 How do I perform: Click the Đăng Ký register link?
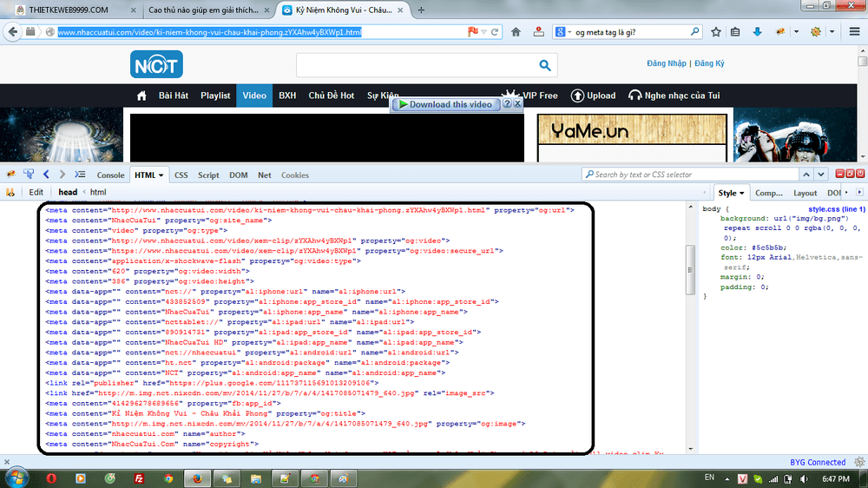click(710, 63)
